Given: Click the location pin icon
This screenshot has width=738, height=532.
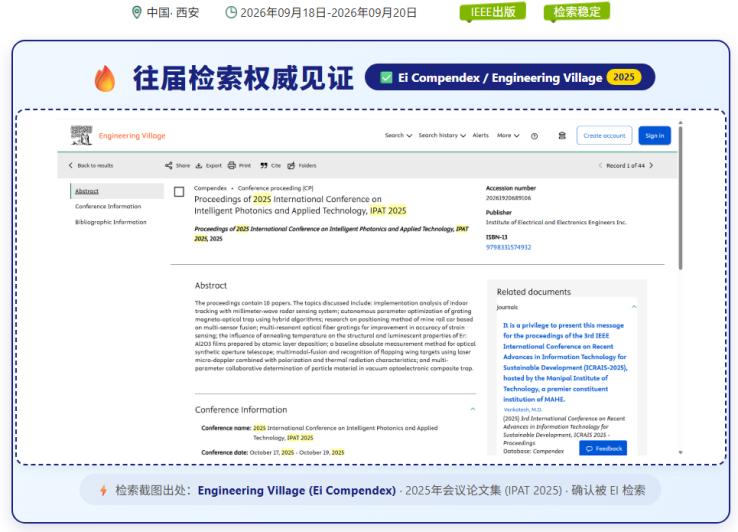Looking at the screenshot, I should coord(136,12).
